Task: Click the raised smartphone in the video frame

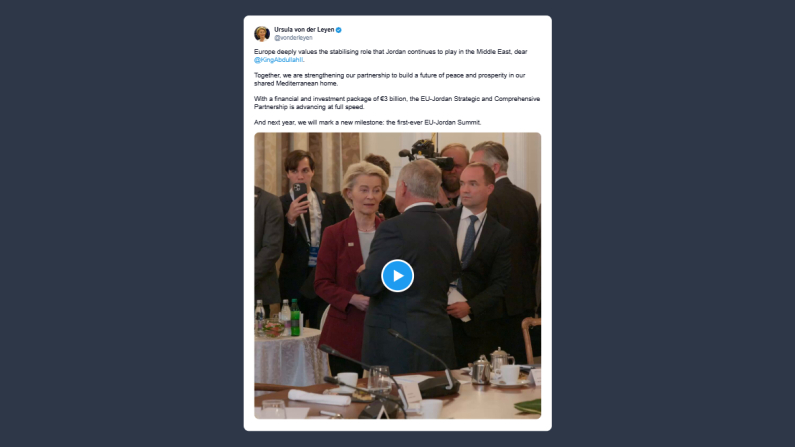Action: click(x=299, y=192)
